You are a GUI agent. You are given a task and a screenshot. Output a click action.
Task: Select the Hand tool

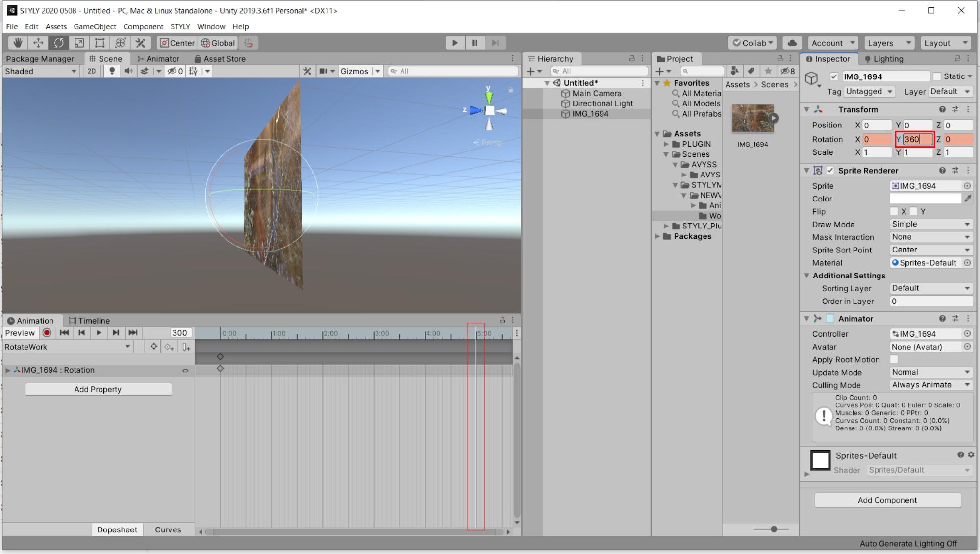pyautogui.click(x=18, y=43)
